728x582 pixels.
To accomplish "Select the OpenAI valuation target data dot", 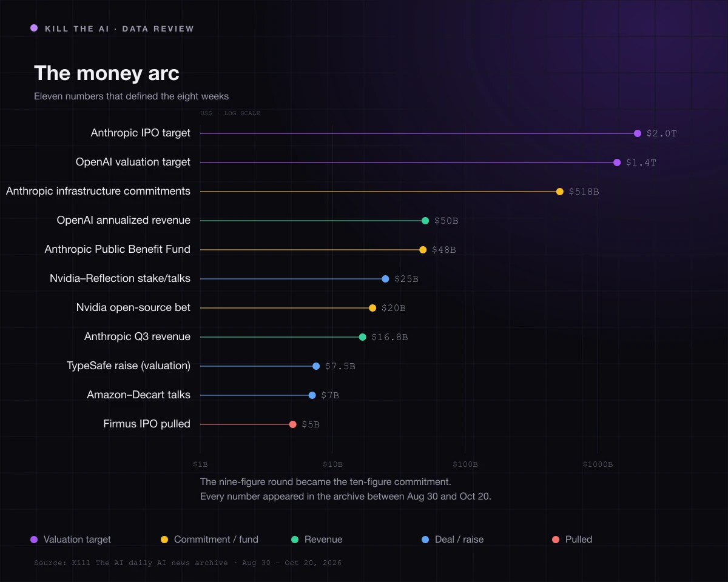I will (617, 162).
